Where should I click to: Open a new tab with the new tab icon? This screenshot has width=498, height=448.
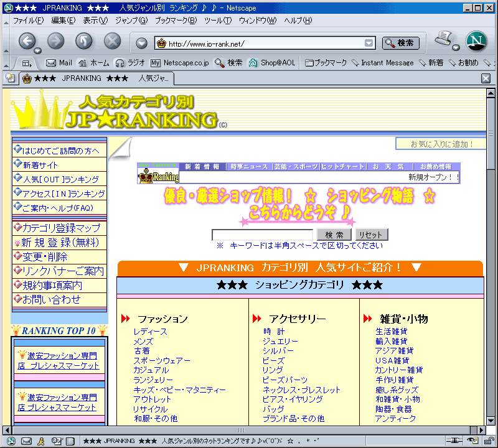[10, 78]
